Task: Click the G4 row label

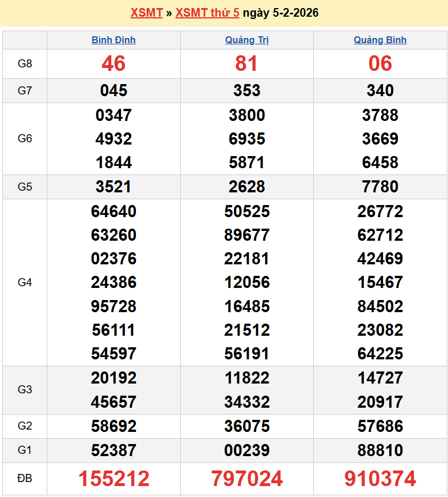Action: click(x=25, y=282)
